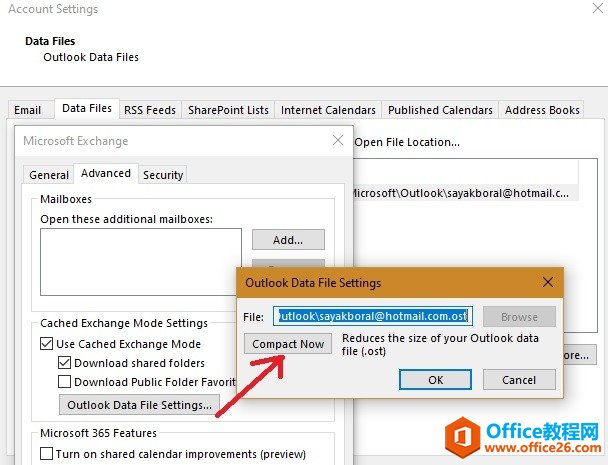Close the Outlook Data File Settings dialog
The height and width of the screenshot is (465, 608).
[x=548, y=282]
